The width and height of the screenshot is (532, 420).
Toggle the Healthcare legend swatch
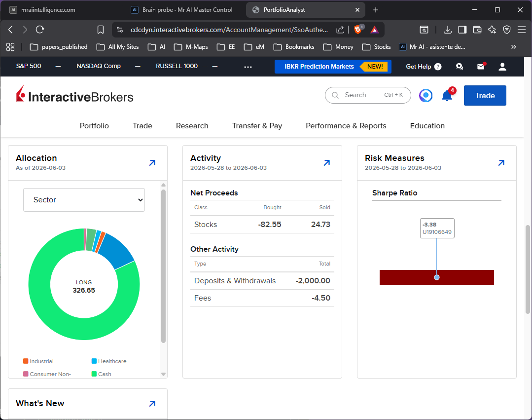[94, 361]
